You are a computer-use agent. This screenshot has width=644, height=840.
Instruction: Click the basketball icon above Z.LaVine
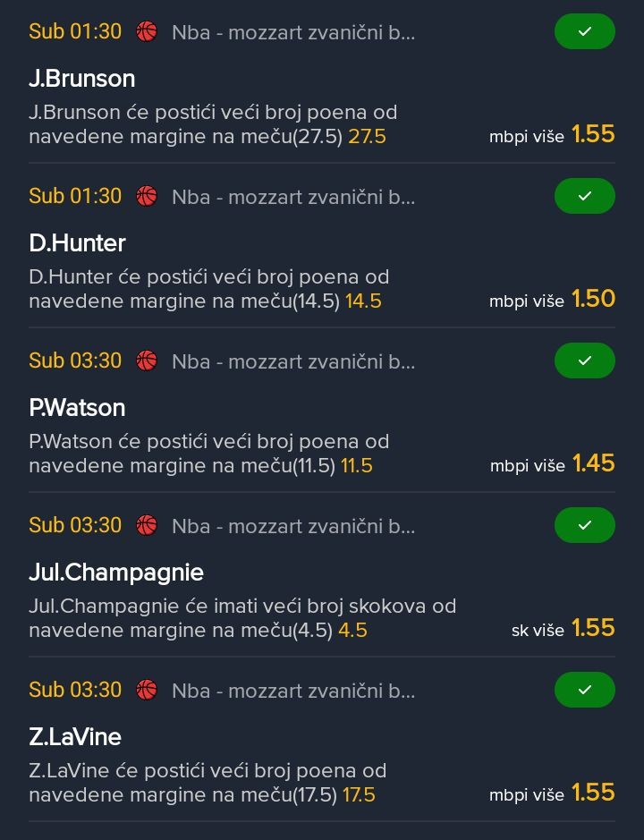(147, 691)
